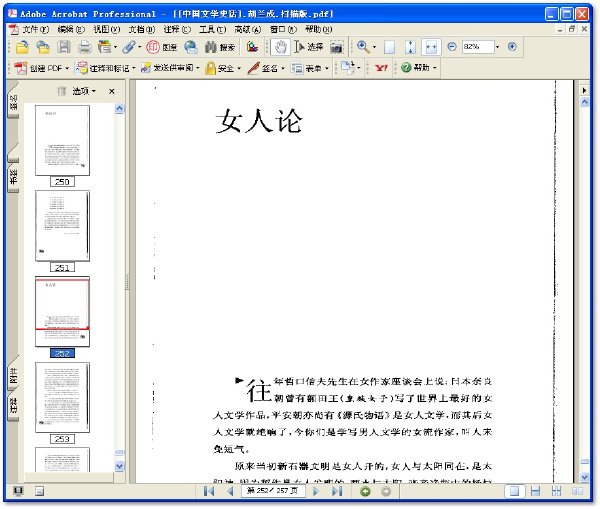Click the zoom out minus button
Viewport: 600px width, 509px height.
pos(452,47)
